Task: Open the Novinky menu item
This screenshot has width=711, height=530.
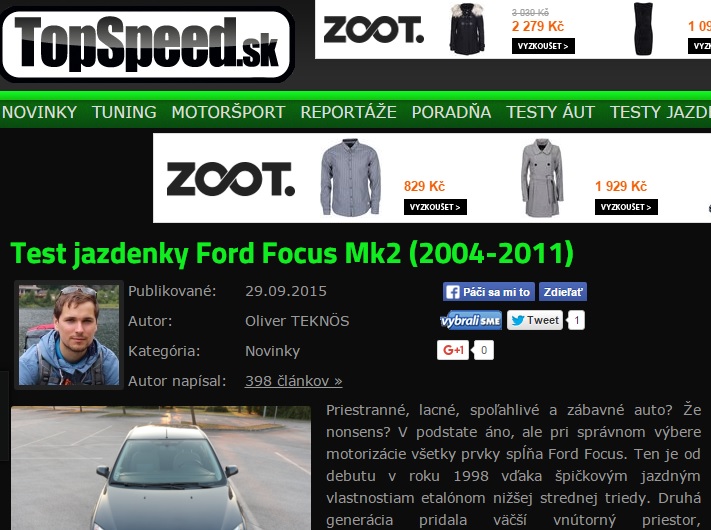Action: click(x=39, y=112)
